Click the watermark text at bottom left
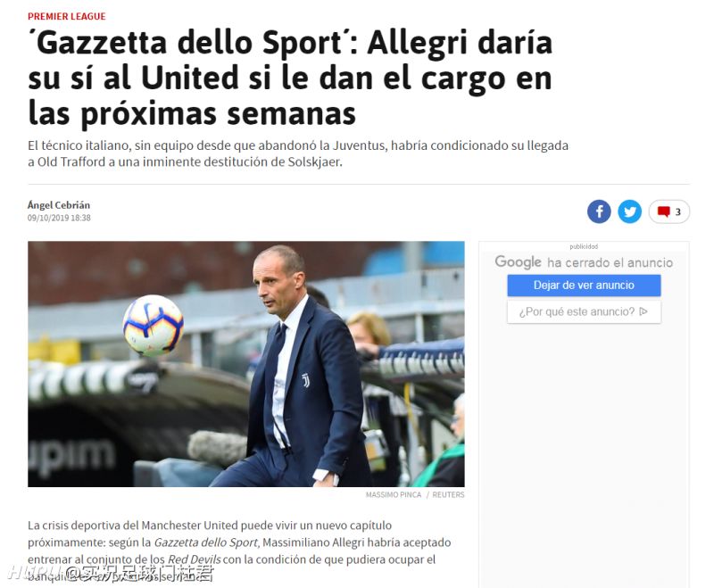Screen dimensions: 714x588 tap(111, 573)
